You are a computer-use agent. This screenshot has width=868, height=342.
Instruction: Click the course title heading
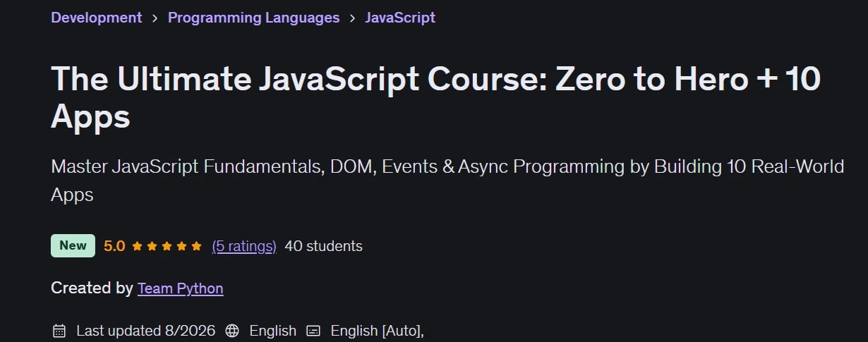(435, 98)
